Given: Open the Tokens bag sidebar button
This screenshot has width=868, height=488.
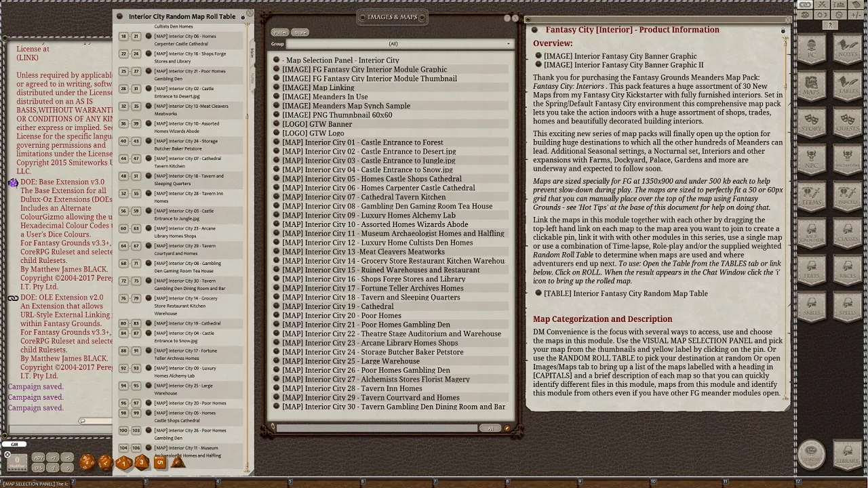Looking at the screenshot, I should [812, 454].
